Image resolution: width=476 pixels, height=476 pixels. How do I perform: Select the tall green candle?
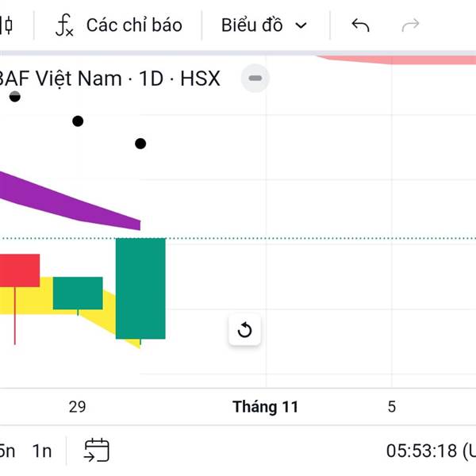click(x=140, y=288)
